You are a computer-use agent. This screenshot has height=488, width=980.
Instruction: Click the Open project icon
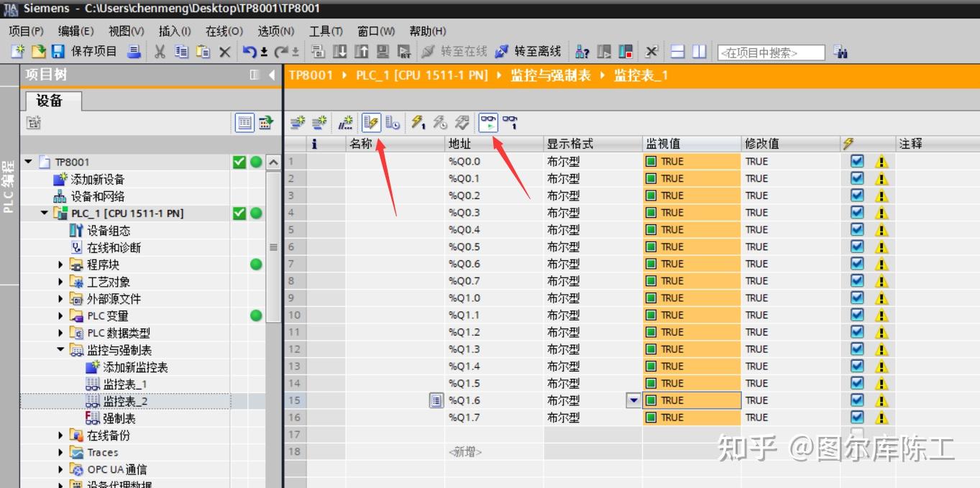pos(38,52)
